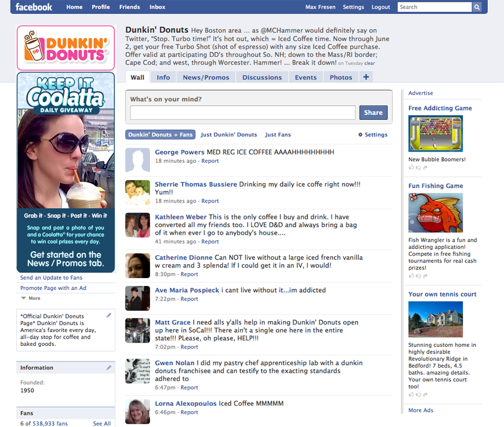This screenshot has width=504, height=427.
Task: Click Max Fresen in top bar
Action: pyautogui.click(x=320, y=7)
